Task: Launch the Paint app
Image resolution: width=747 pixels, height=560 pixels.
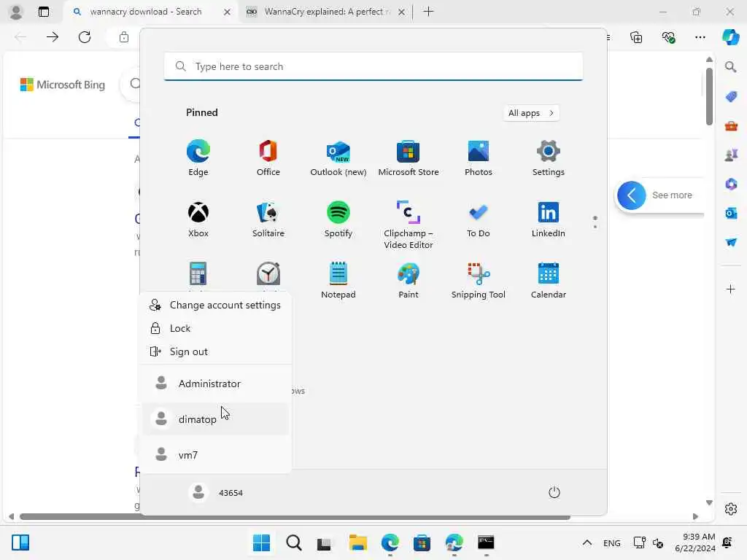Action: pos(409,281)
